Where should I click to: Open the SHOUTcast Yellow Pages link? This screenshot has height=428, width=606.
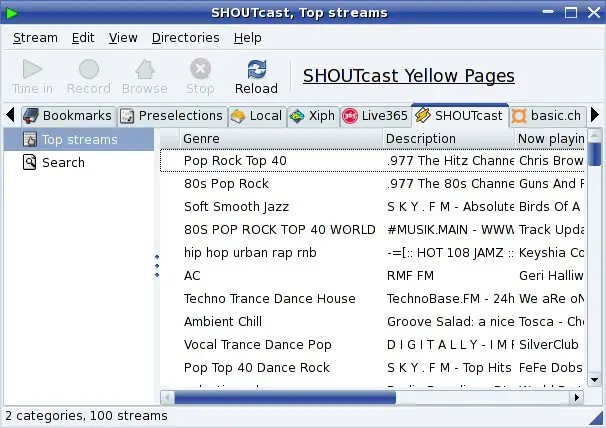[x=409, y=76]
